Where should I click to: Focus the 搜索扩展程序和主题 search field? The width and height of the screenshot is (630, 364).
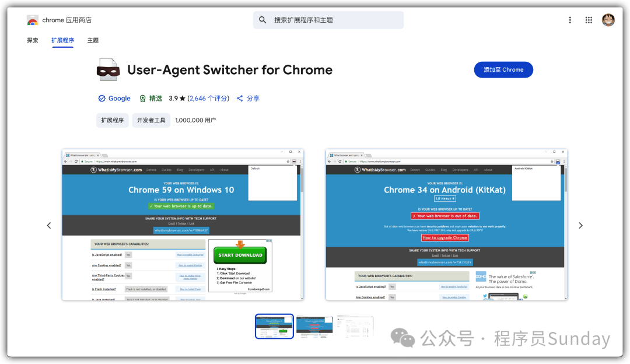coord(335,20)
